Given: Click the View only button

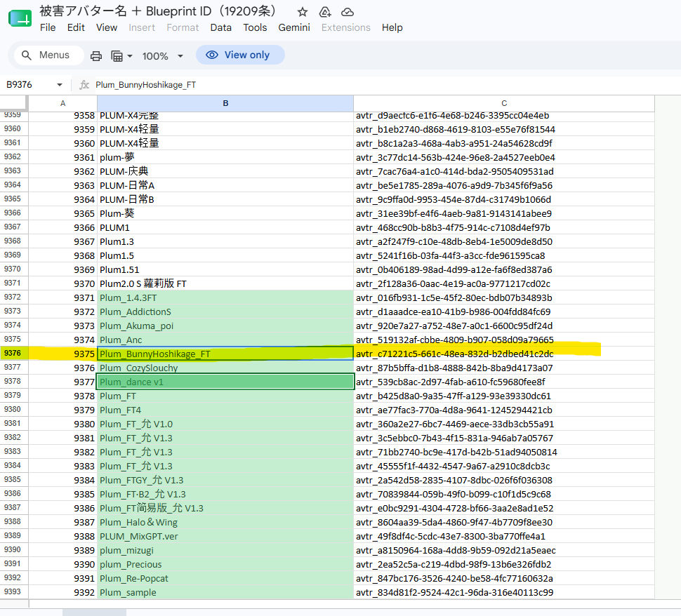Looking at the screenshot, I should (x=240, y=55).
